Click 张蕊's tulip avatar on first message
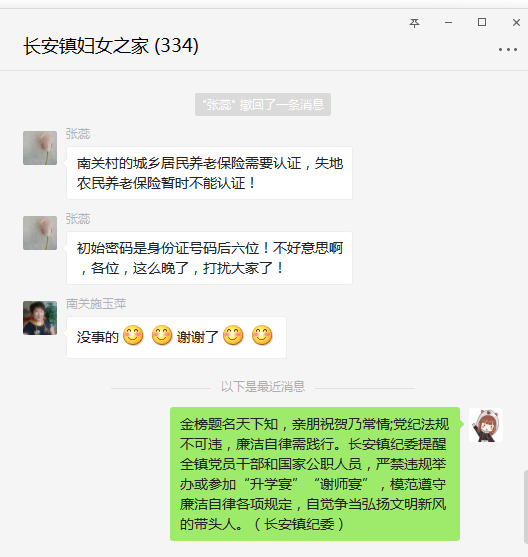Screen dimensions: 528x557 [x=40, y=148]
